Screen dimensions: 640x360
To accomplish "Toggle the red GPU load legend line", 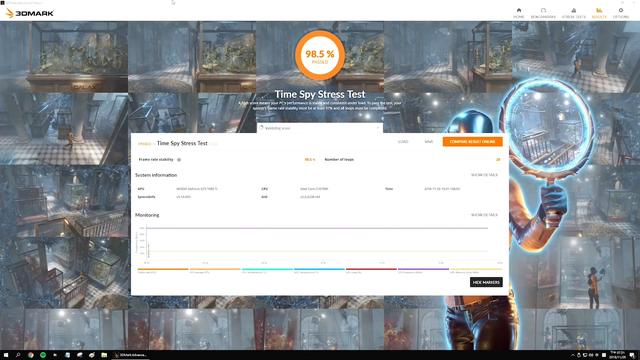I will click(371, 269).
